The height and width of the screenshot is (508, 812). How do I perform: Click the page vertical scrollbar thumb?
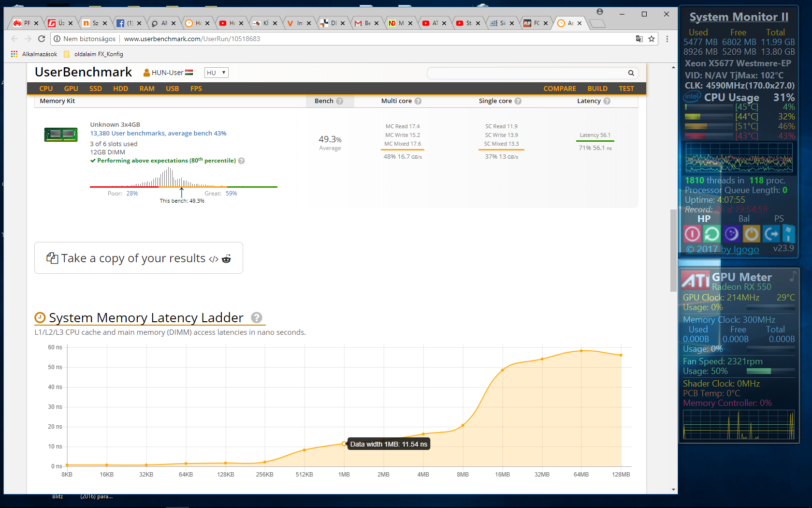[673, 251]
